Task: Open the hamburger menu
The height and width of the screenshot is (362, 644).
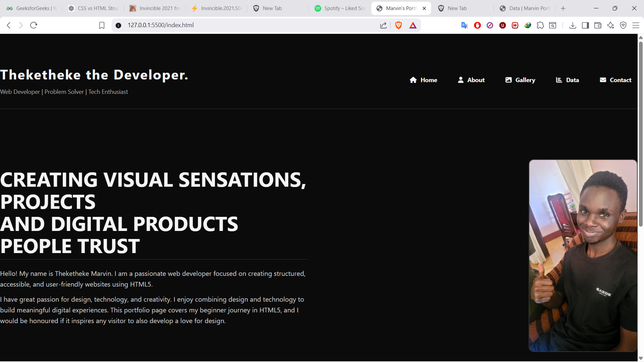Action: coord(636,25)
